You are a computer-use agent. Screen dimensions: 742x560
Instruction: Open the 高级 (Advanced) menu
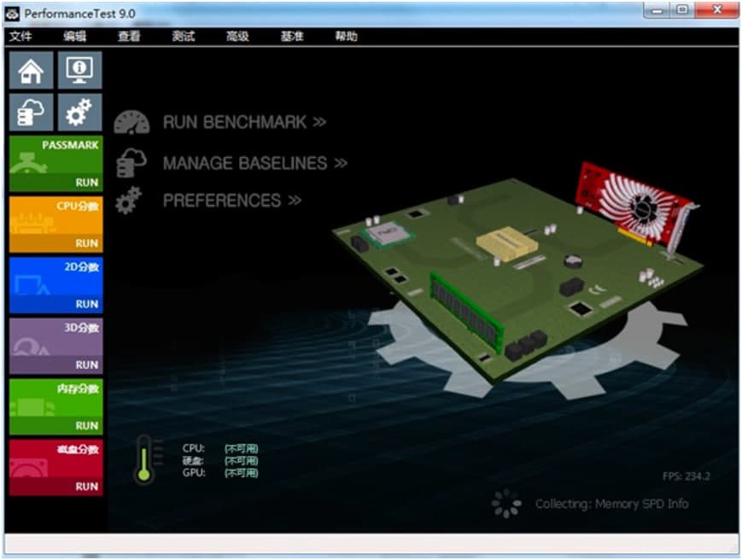click(237, 37)
